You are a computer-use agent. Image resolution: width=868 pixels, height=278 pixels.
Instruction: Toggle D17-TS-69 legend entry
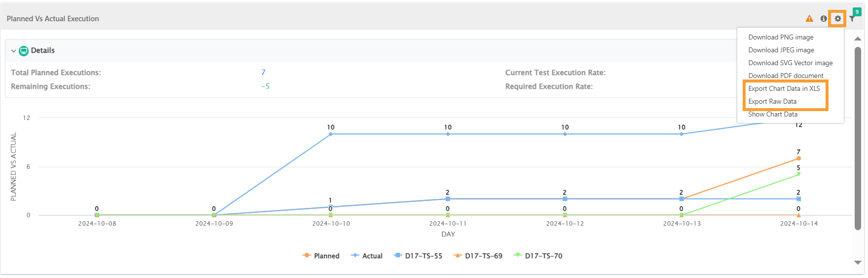pyautogui.click(x=478, y=256)
